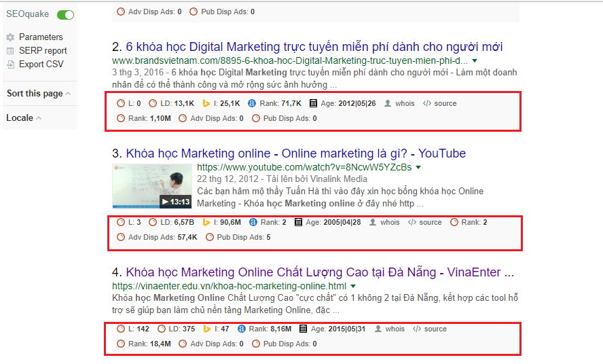Click Adv Disp Ads: 57,4K parameter

click(157, 237)
